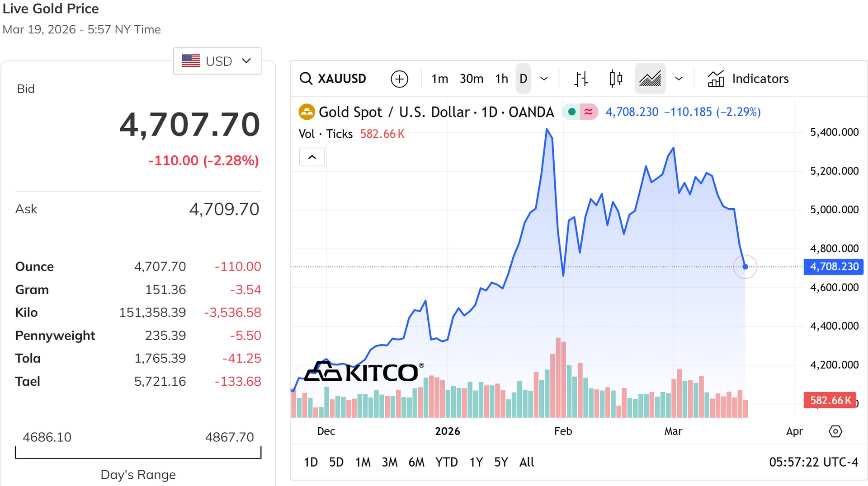Image resolution: width=868 pixels, height=486 pixels.
Task: Select the area chart style icon
Action: (650, 79)
